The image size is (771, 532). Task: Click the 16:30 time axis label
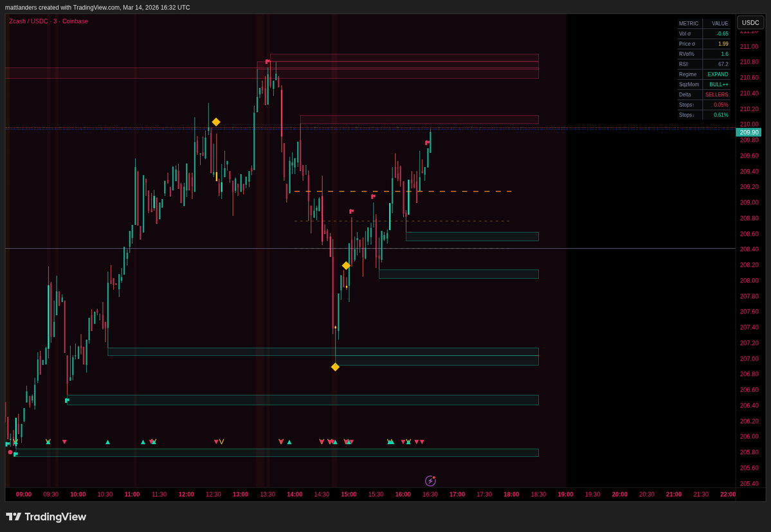(430, 494)
